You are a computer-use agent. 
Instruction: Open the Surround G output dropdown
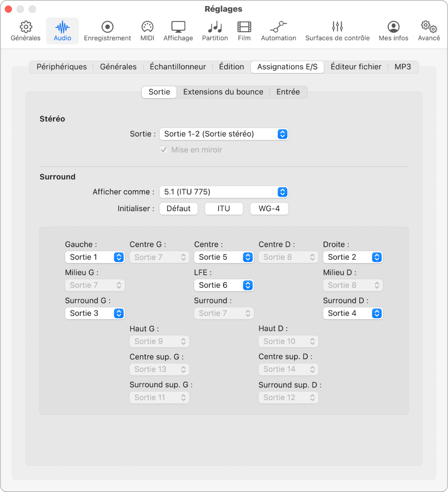tap(95, 313)
